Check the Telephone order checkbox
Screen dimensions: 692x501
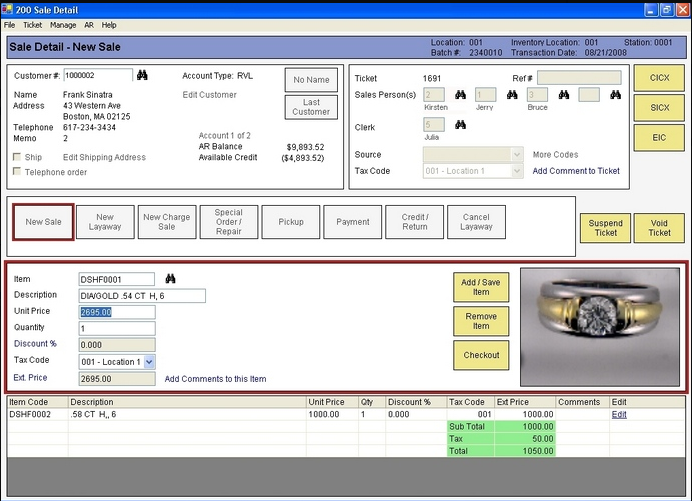pos(17,172)
